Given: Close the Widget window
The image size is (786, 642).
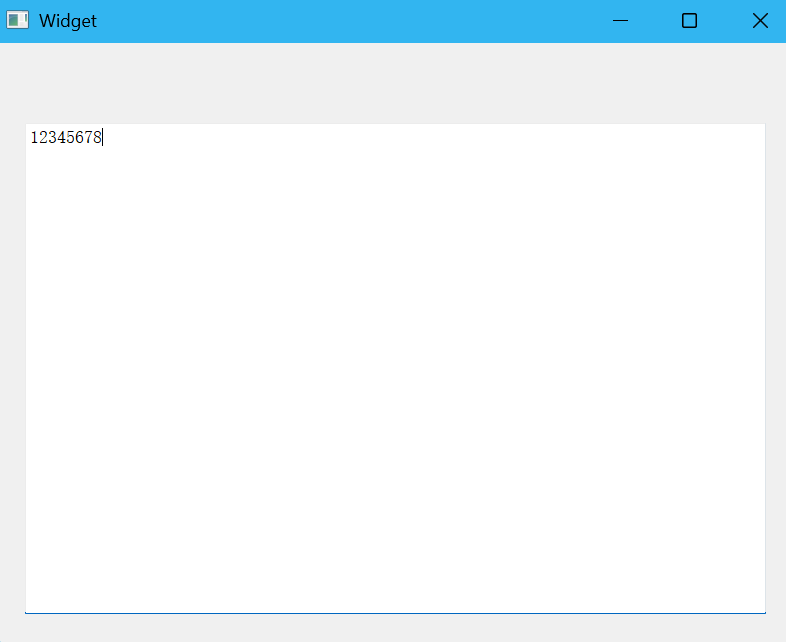Looking at the screenshot, I should (760, 21).
